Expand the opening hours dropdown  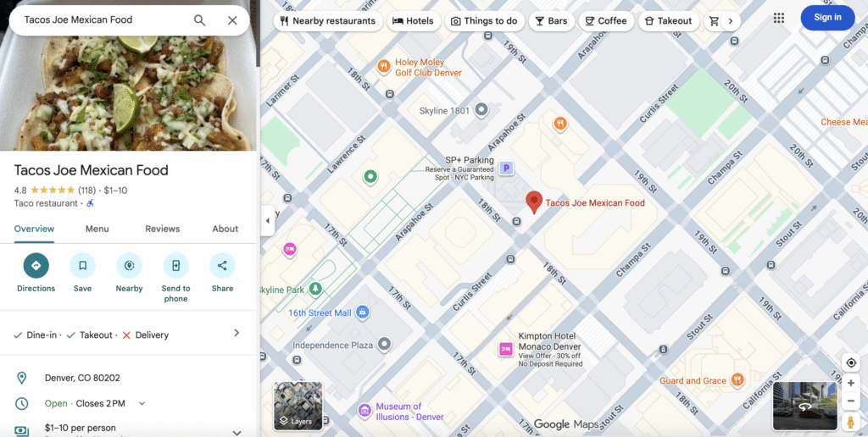(142, 404)
